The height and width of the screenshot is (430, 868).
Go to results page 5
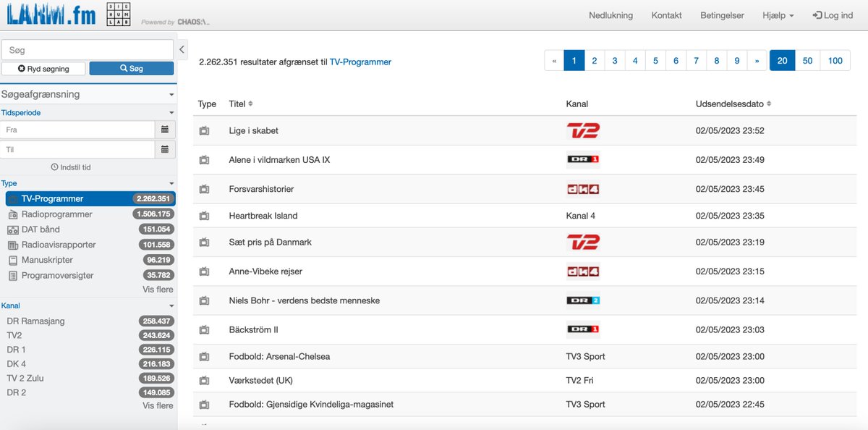point(655,61)
